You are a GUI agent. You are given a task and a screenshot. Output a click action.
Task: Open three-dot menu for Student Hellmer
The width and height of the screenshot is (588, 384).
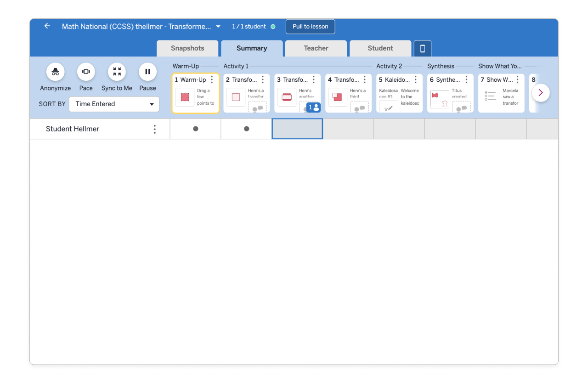(154, 129)
